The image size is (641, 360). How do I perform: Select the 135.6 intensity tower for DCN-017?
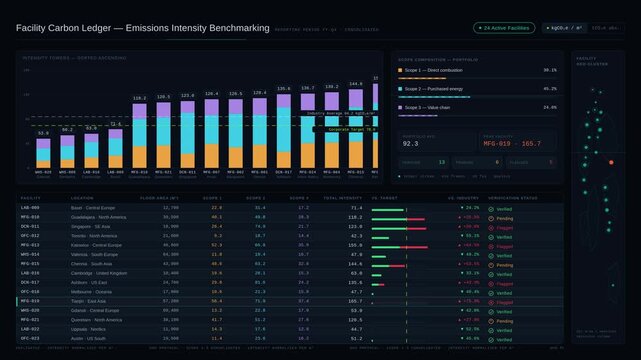pyautogui.click(x=284, y=131)
